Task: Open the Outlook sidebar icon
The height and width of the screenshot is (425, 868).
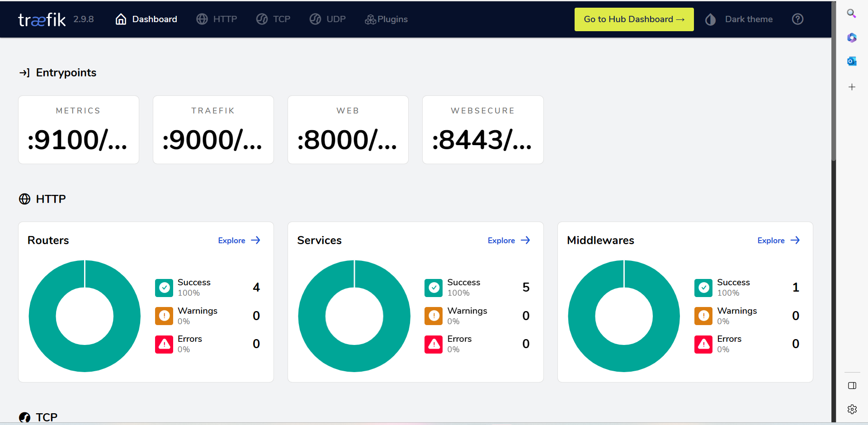Action: tap(852, 61)
